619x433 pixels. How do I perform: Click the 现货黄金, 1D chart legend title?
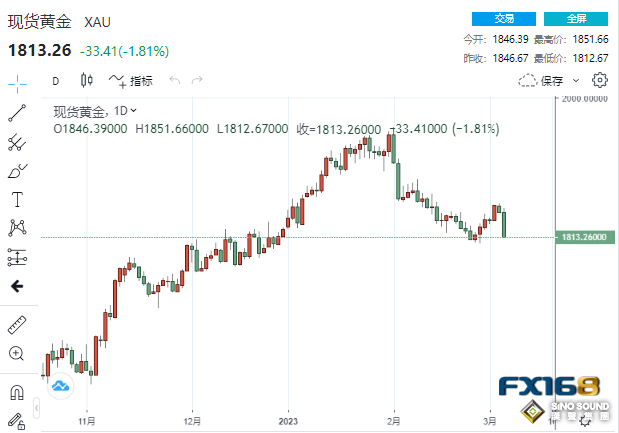pos(90,111)
